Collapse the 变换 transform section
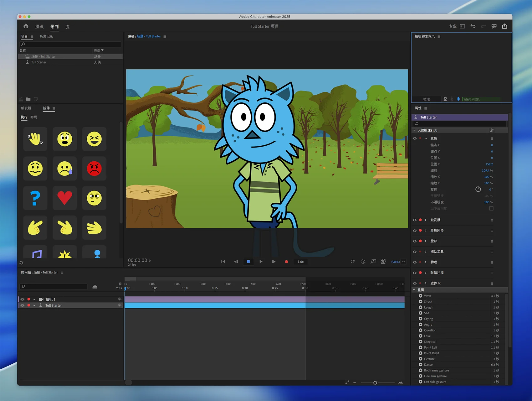The image size is (532, 401). click(426, 138)
